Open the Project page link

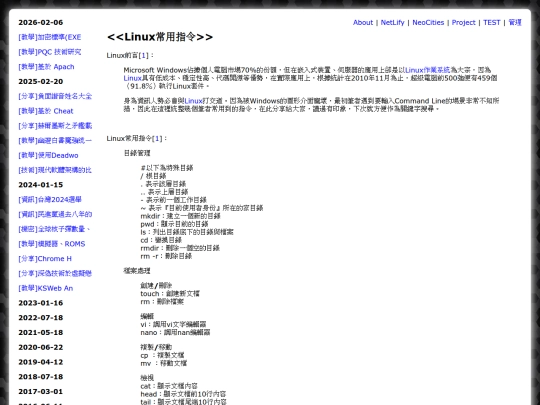click(463, 22)
